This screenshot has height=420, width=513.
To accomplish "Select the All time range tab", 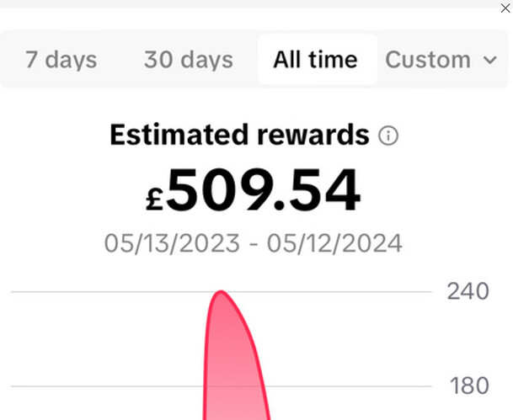I will (317, 60).
